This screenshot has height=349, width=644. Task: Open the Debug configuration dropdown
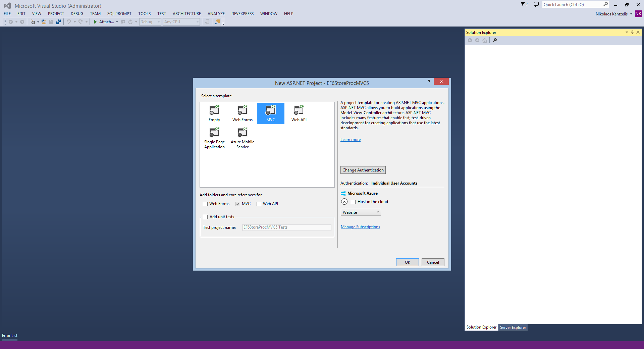[150, 22]
